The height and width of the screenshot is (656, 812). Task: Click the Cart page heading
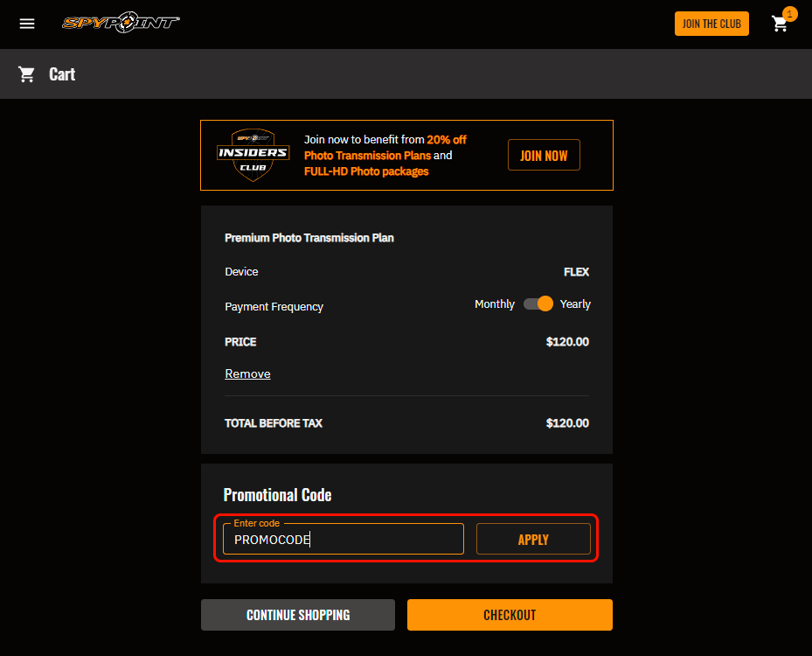[62, 74]
